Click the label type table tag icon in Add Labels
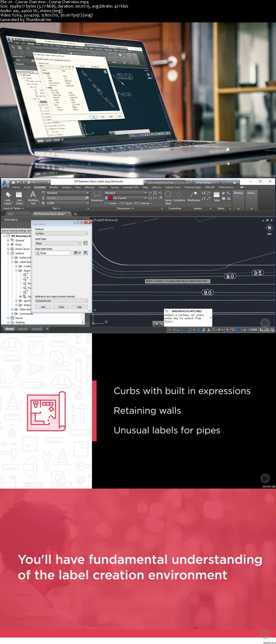The width and height of the screenshot is (276, 644). [85, 243]
